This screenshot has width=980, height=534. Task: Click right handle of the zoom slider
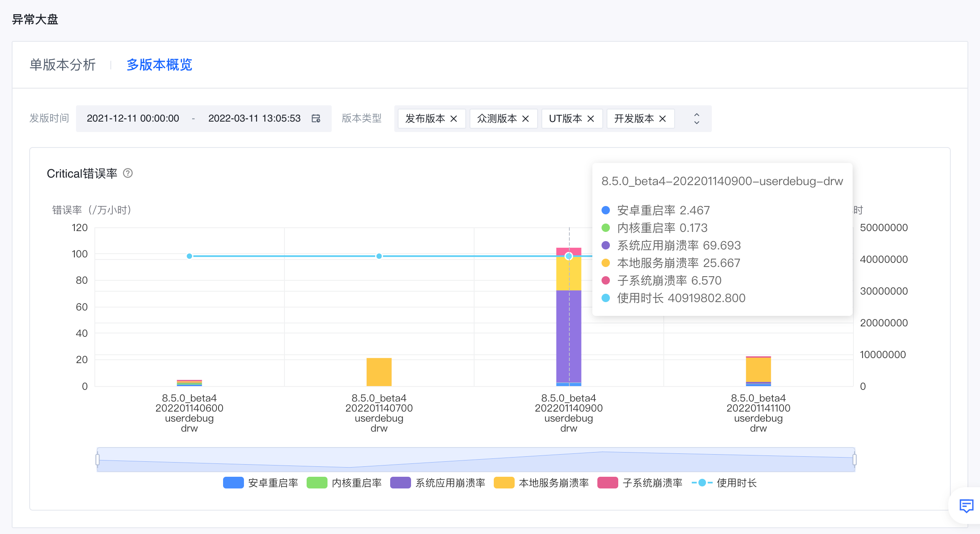[855, 460]
